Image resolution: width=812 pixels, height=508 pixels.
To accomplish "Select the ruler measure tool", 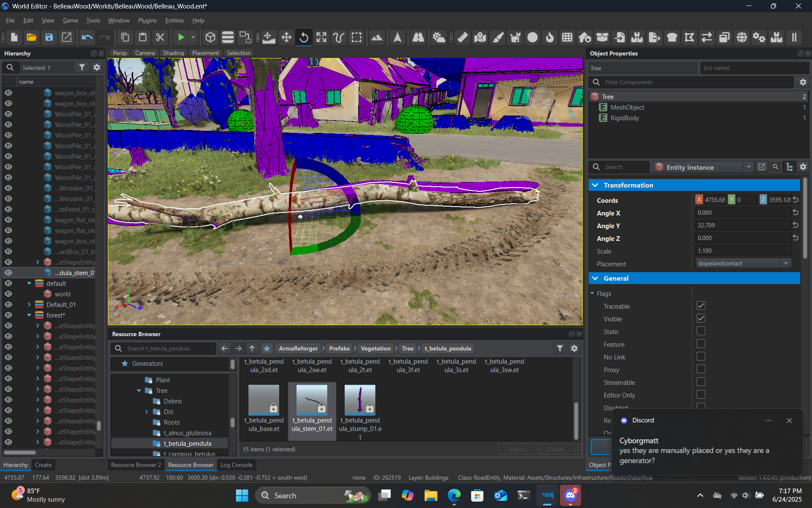I will 463,37.
